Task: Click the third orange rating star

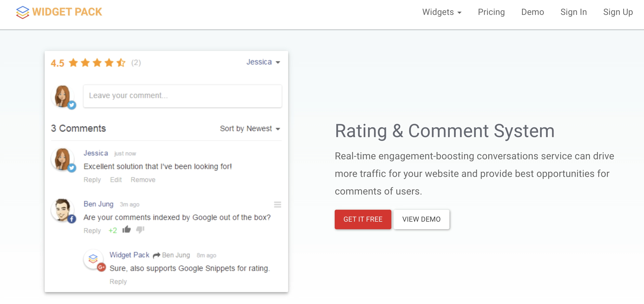Action: pyautogui.click(x=97, y=63)
